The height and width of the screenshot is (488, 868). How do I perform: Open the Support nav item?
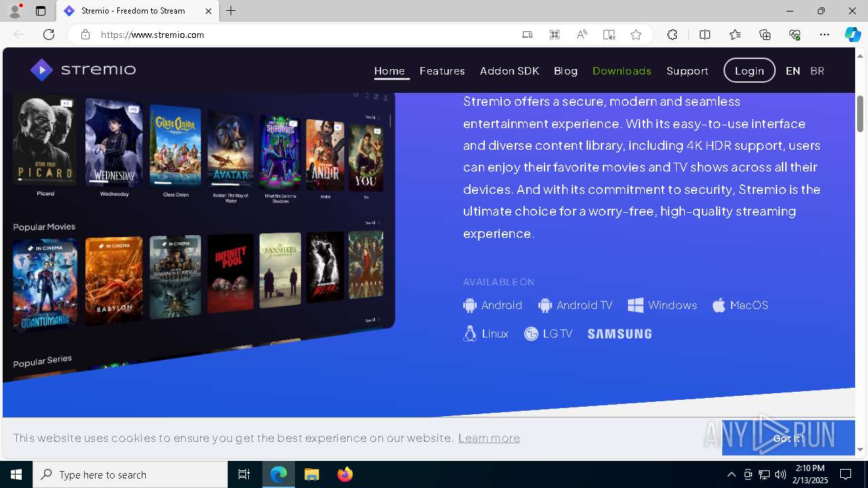[x=687, y=70]
